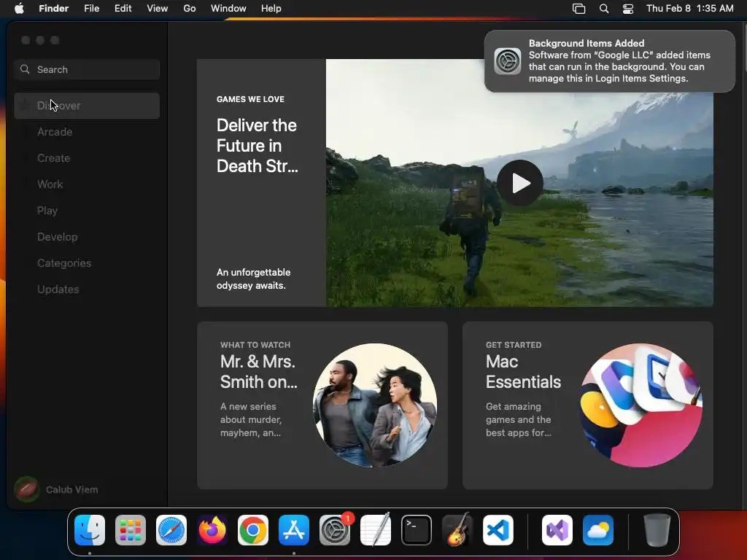Play the Death Stranding video
This screenshot has height=560, width=747.
coord(520,182)
